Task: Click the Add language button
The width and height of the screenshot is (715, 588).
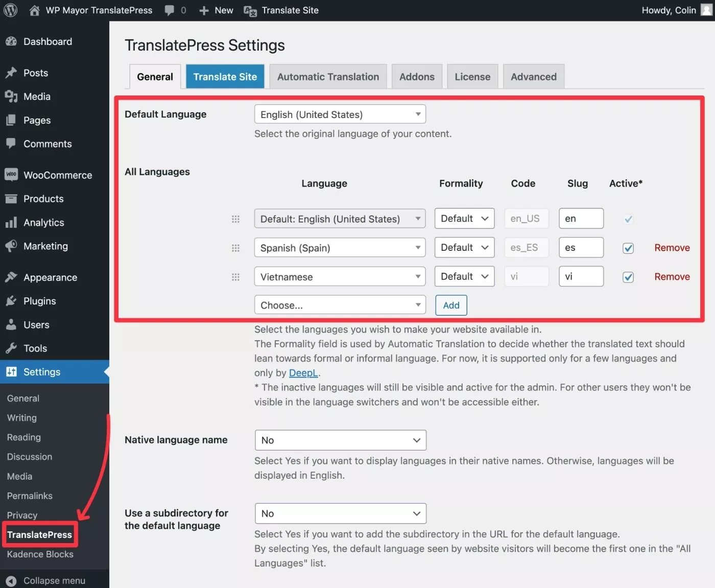Action: (x=451, y=305)
